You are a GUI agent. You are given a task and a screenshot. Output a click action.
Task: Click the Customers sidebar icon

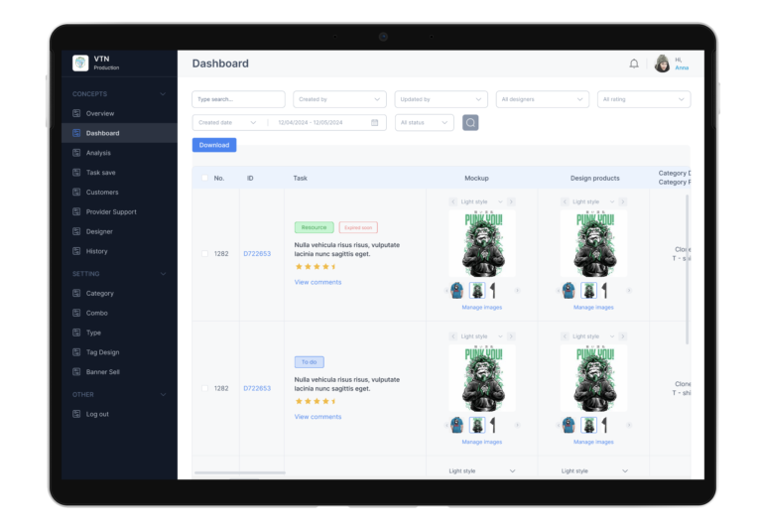click(76, 193)
